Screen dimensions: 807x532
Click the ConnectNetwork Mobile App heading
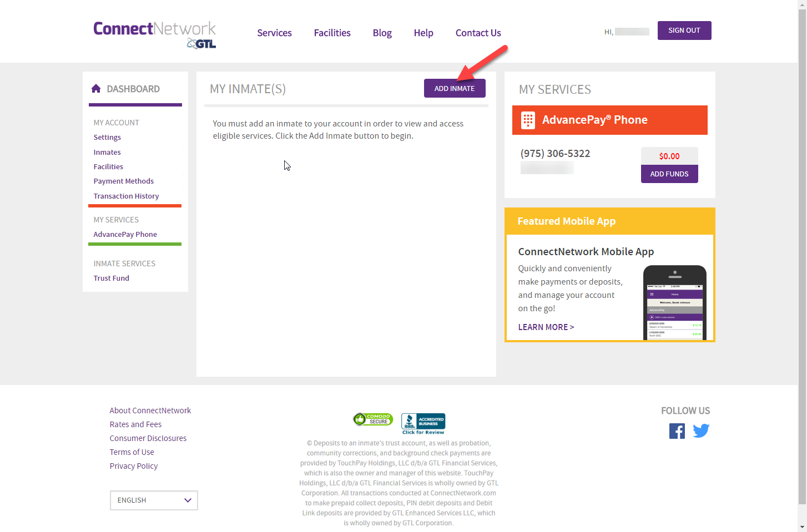tap(586, 252)
